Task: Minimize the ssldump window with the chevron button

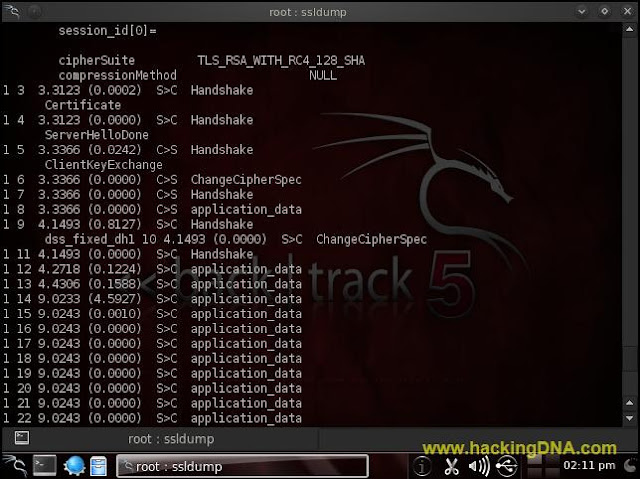Action: coord(582,11)
